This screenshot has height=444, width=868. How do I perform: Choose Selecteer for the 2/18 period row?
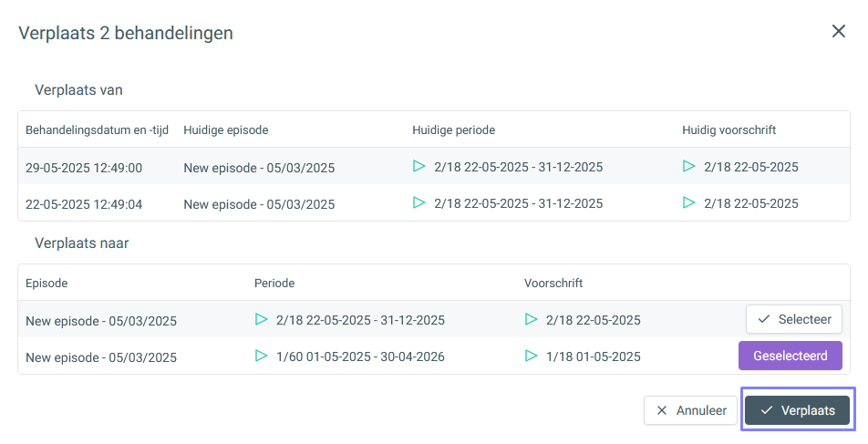pyautogui.click(x=794, y=319)
